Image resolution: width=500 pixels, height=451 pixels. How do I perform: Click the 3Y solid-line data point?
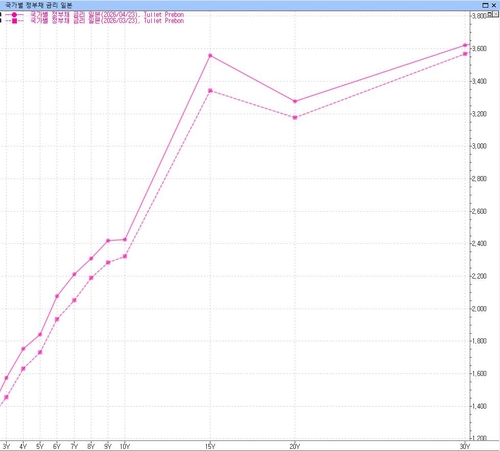6,378
